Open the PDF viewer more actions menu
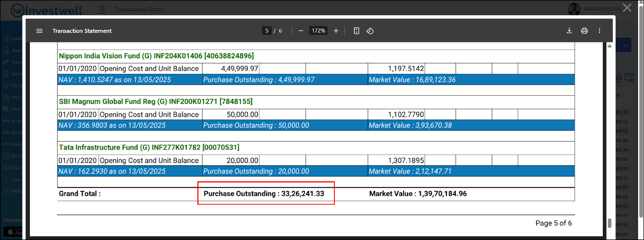This screenshot has width=644, height=240. [x=599, y=31]
